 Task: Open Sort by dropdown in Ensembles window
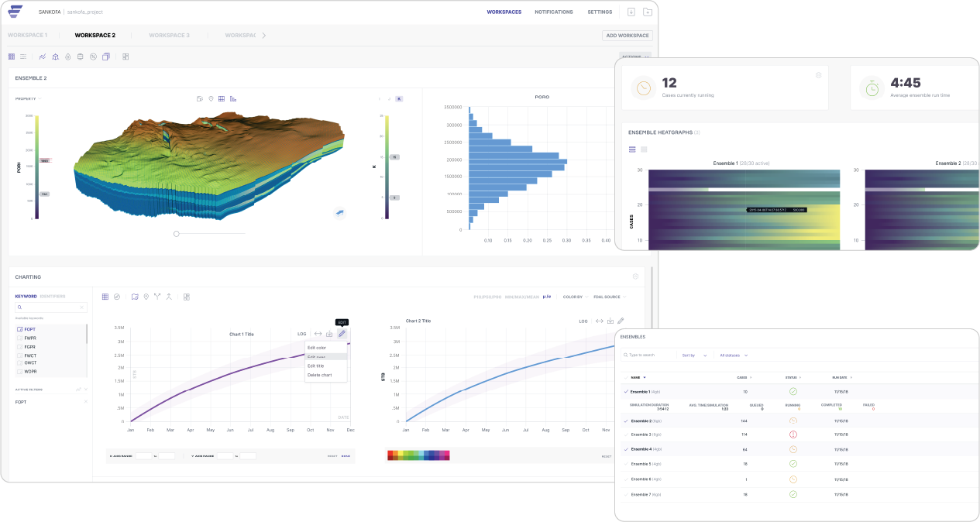[x=694, y=355]
